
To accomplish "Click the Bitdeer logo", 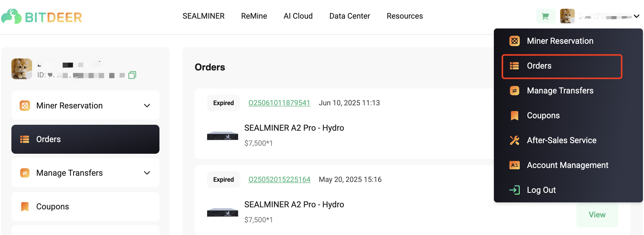I will (41, 17).
